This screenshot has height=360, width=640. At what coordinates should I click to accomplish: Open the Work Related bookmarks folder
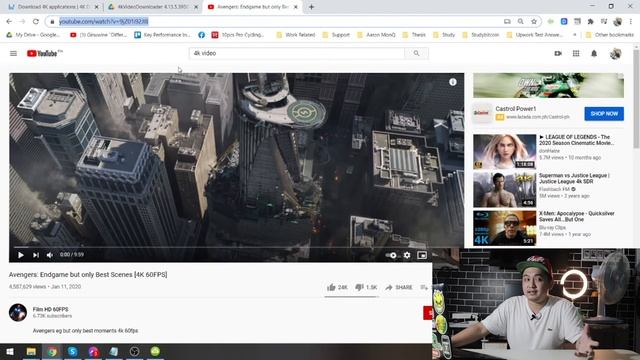(296, 35)
